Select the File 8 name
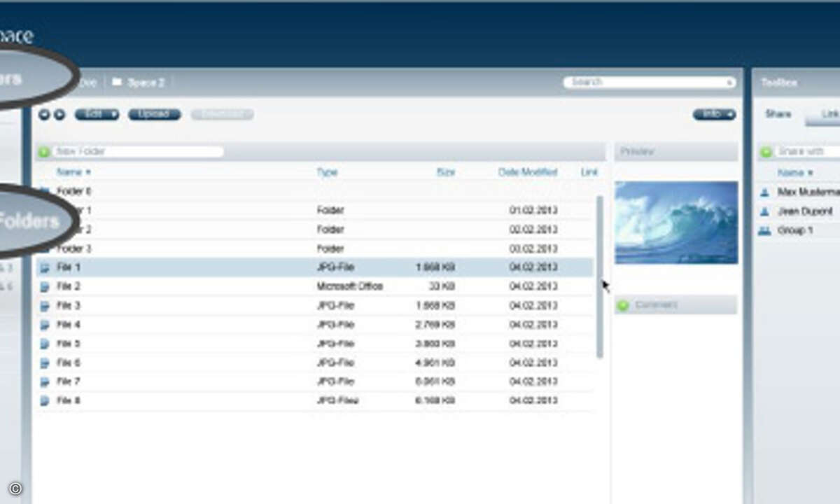Image resolution: width=840 pixels, height=504 pixels. (x=69, y=400)
